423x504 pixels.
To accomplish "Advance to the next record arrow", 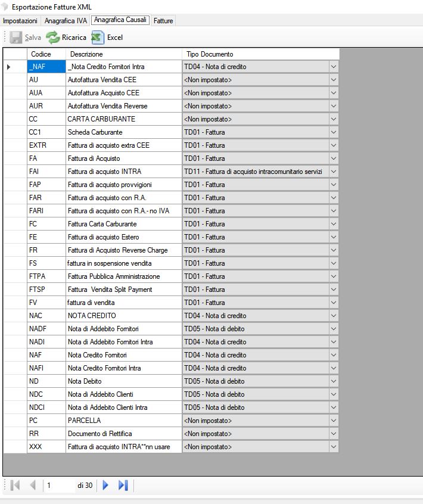I will click(x=106, y=486).
